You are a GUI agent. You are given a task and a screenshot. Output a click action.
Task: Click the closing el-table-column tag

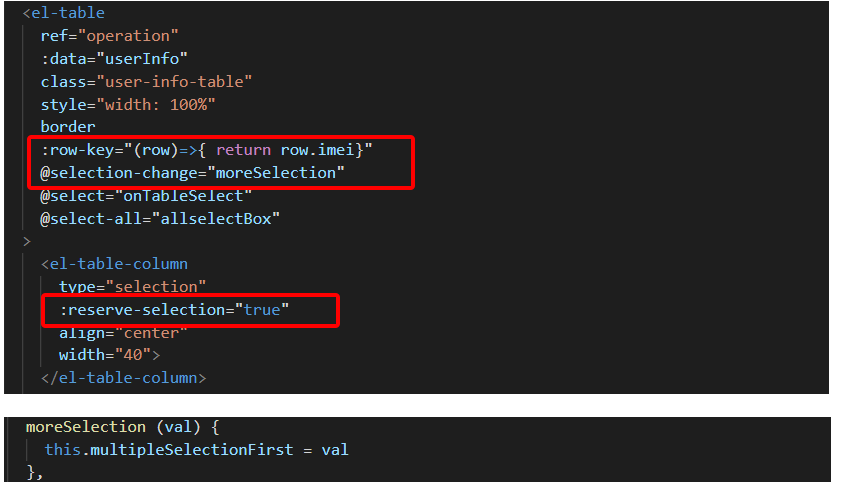click(123, 378)
